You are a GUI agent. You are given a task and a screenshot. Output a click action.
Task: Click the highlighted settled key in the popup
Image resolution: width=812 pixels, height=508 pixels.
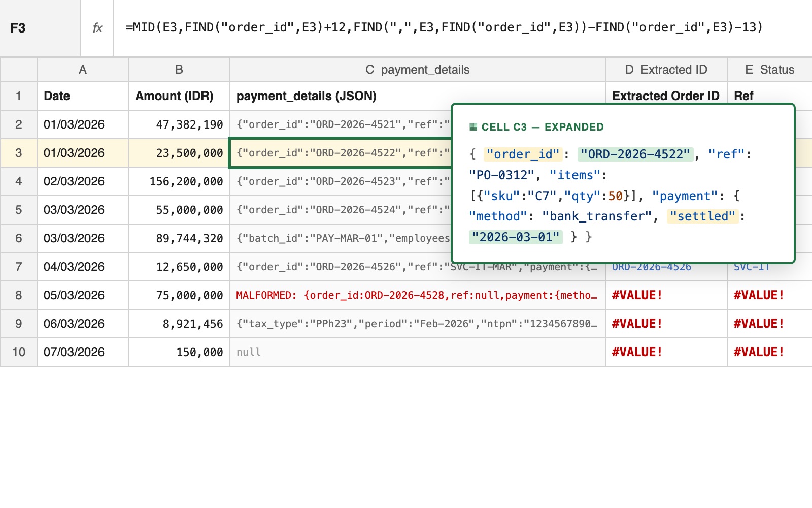702,216
